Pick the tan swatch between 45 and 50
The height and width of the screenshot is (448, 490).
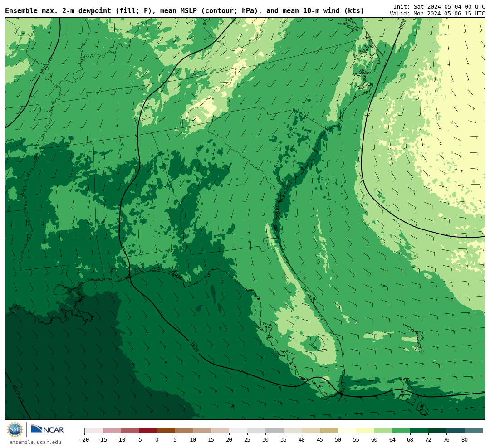click(x=329, y=431)
